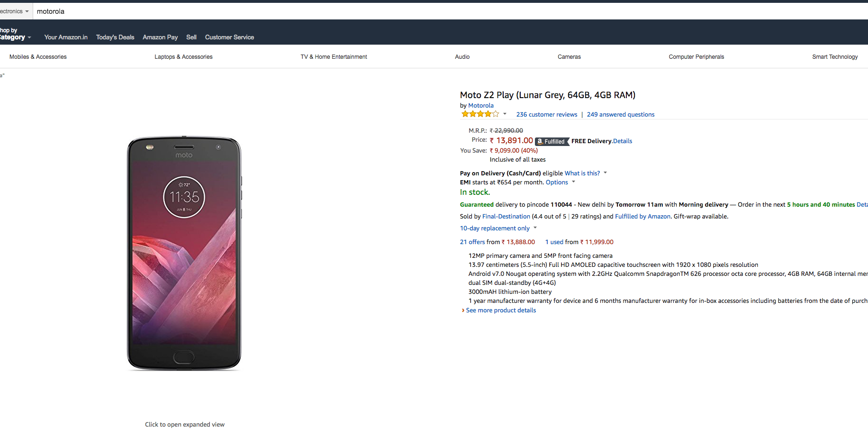This screenshot has height=447, width=868.
Task: Click the search field containing motorola
Action: click(x=426, y=11)
